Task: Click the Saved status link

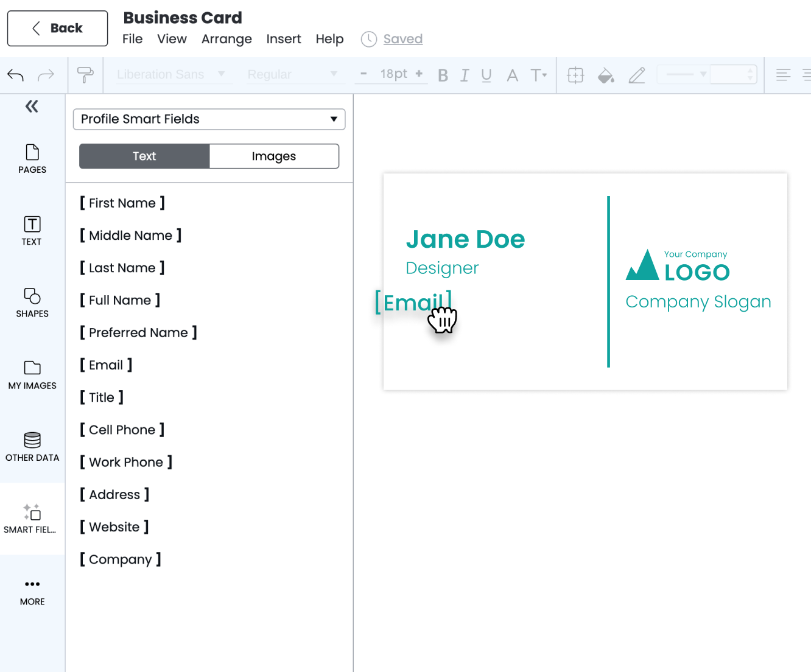Action: point(403,39)
